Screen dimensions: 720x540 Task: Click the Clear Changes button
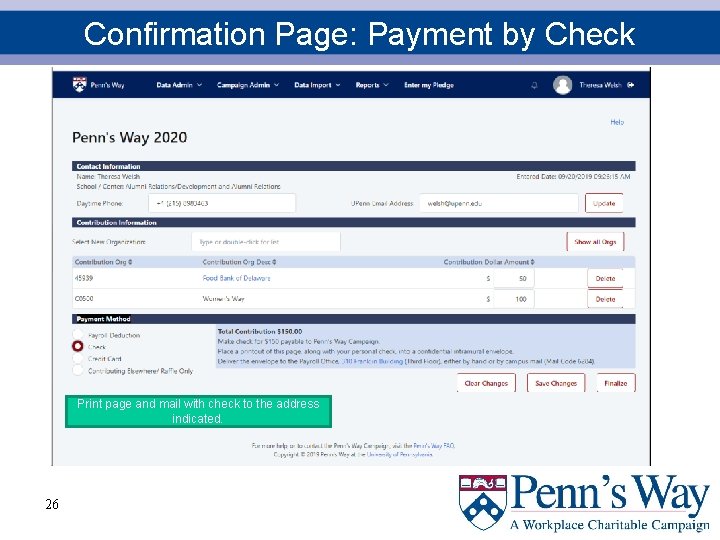click(486, 383)
